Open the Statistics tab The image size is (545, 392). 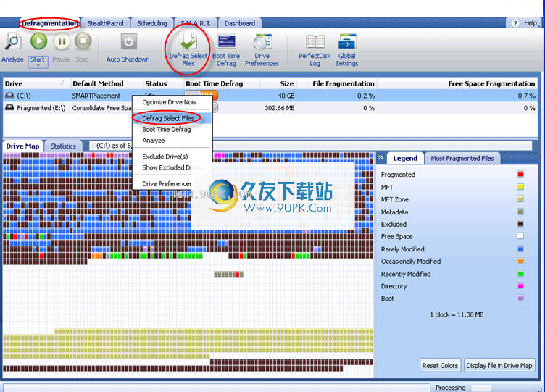[63, 146]
